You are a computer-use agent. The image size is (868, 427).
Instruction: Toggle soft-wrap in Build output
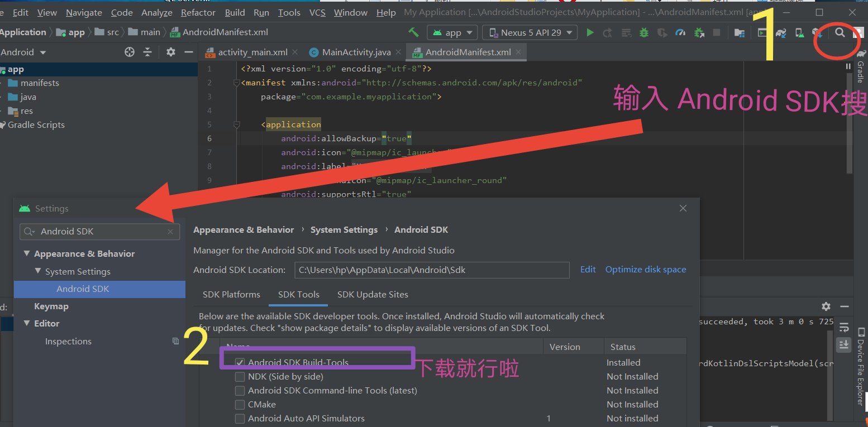pyautogui.click(x=843, y=328)
